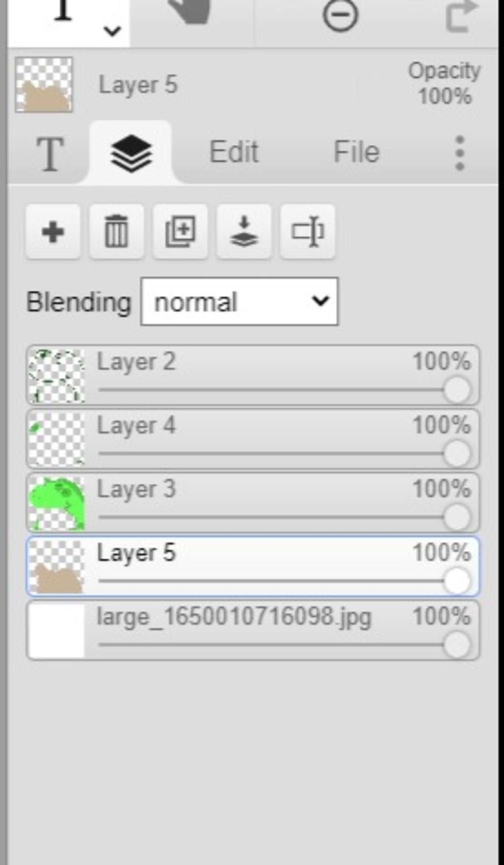
Task: Click Layer 5 opacity slider handle
Action: 456,581
